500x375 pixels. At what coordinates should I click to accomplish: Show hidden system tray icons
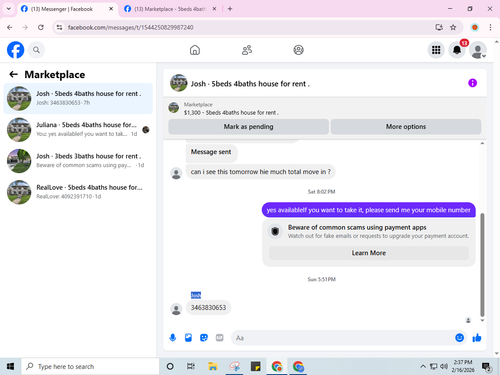point(423,366)
